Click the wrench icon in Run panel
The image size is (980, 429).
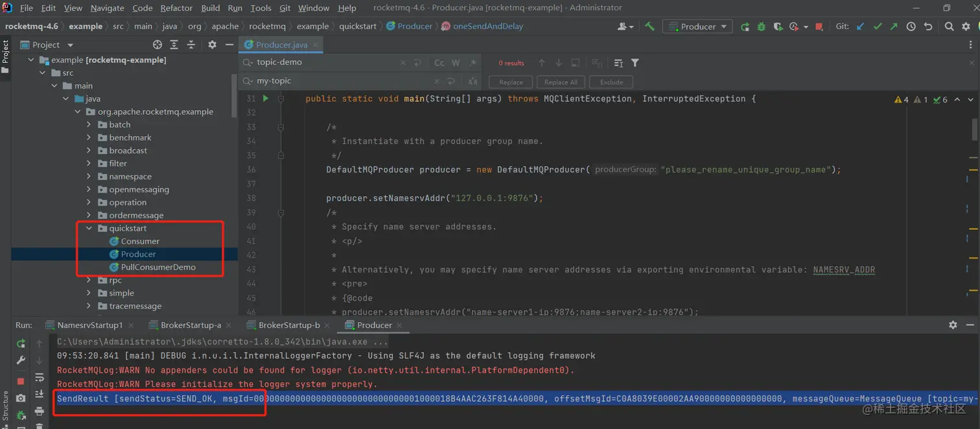pyautogui.click(x=21, y=360)
